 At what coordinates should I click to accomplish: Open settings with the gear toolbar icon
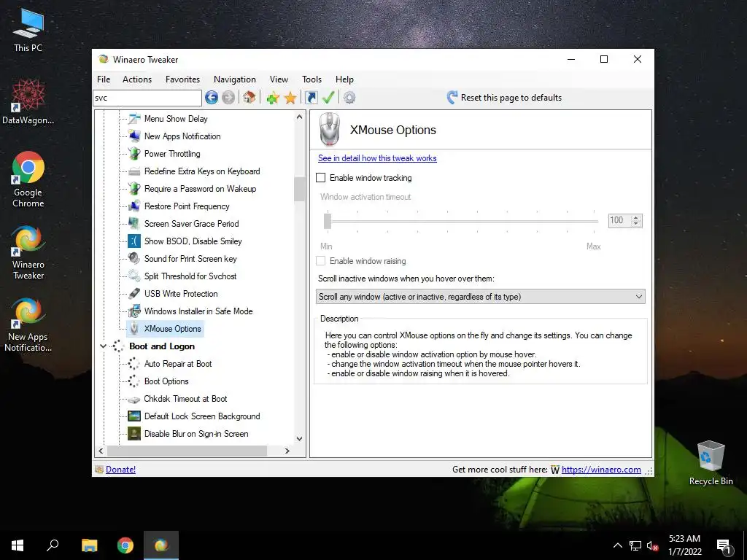[x=349, y=98]
